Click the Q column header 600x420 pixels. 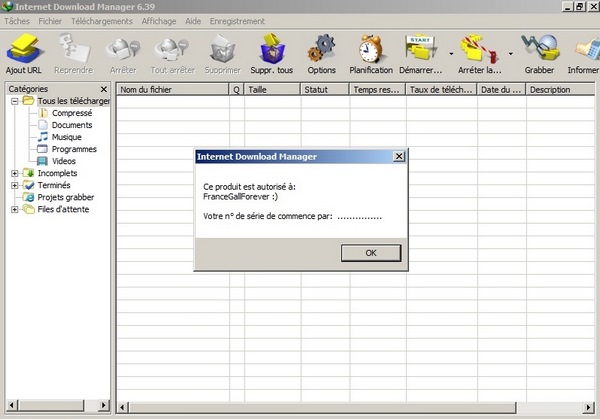point(236,90)
